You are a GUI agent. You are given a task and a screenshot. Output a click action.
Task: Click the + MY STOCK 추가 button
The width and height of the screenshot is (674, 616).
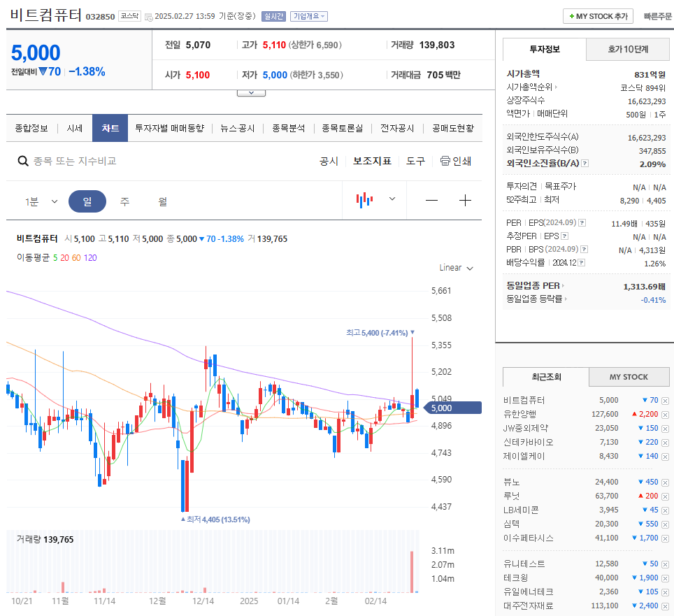pos(598,15)
